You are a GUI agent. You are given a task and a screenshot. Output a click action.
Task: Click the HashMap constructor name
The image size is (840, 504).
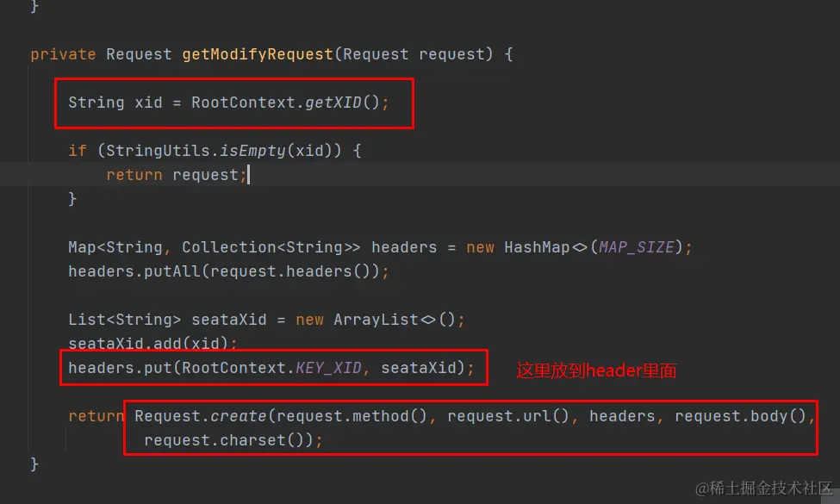pyautogui.click(x=537, y=247)
